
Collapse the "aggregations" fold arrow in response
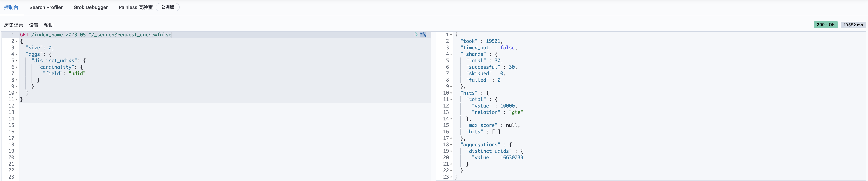tap(451, 145)
